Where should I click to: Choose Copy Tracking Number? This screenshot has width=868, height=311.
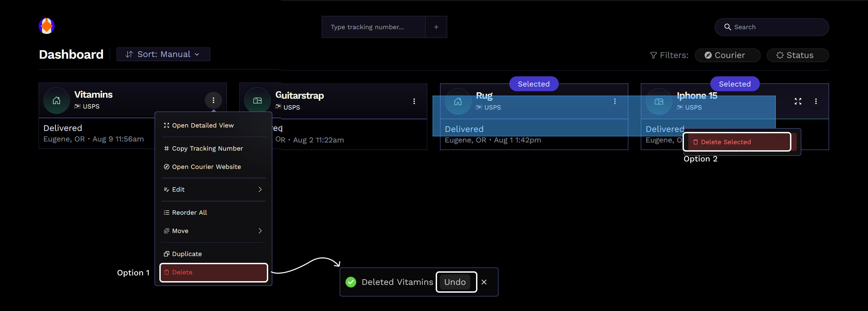click(x=207, y=149)
